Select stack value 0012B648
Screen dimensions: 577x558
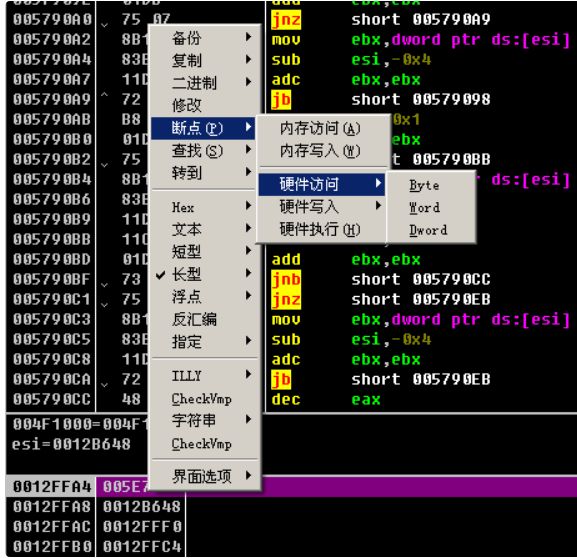tap(142, 507)
